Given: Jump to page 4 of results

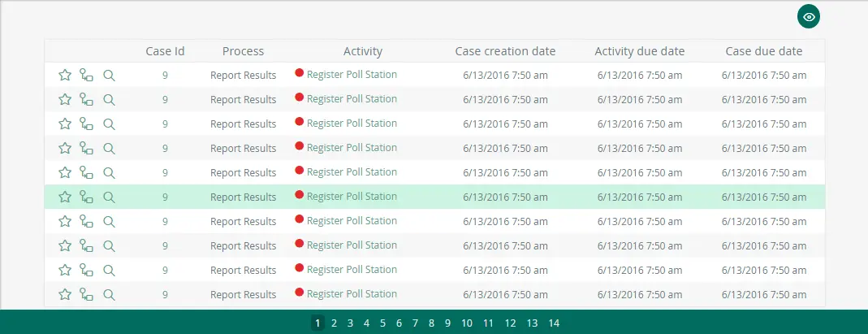Looking at the screenshot, I should [366, 323].
